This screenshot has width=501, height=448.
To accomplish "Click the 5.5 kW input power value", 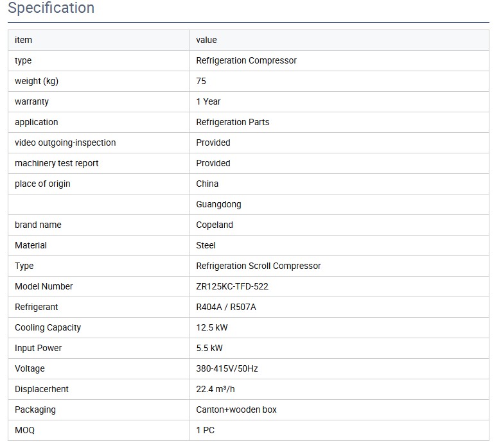I will tap(209, 348).
